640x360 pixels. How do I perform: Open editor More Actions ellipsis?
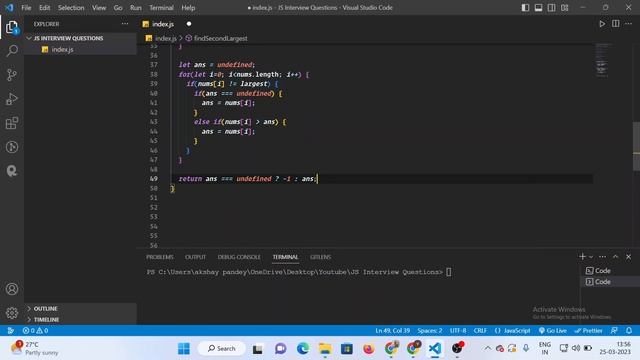629,24
